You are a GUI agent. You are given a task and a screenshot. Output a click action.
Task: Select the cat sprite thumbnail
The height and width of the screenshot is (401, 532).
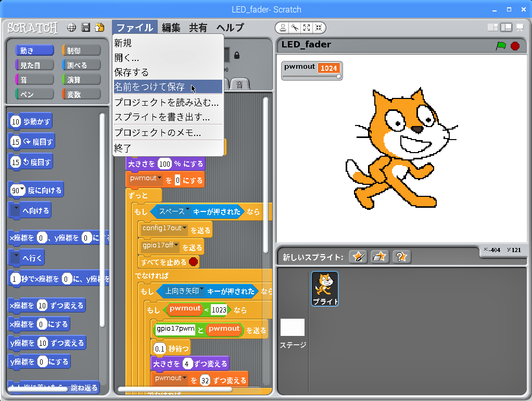pos(325,289)
